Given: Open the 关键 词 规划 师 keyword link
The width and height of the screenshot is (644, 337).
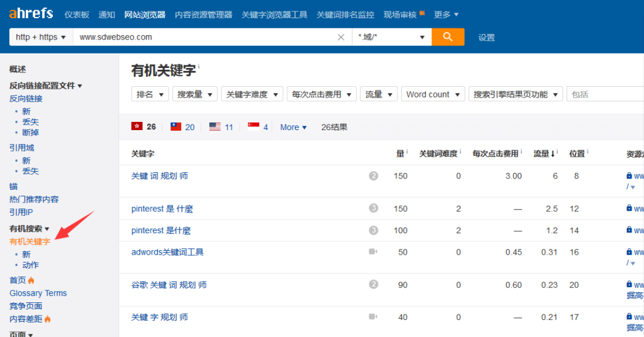Looking at the screenshot, I should 160,176.
